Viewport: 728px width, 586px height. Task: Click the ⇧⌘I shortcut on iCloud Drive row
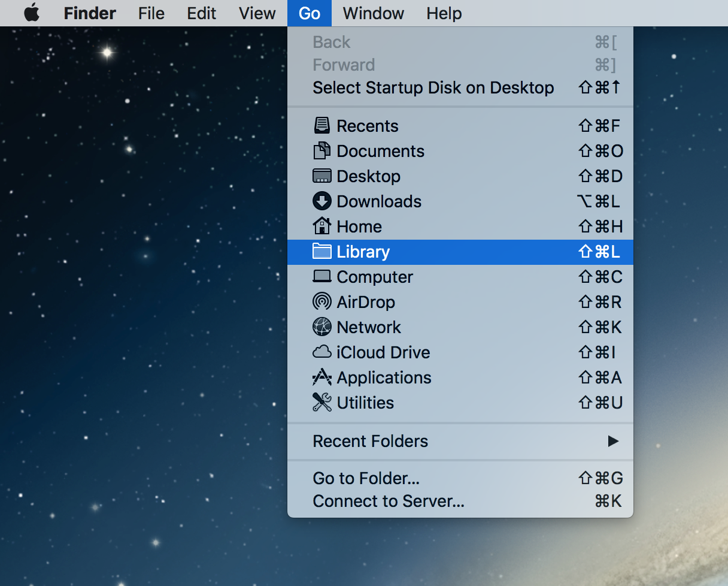597,352
